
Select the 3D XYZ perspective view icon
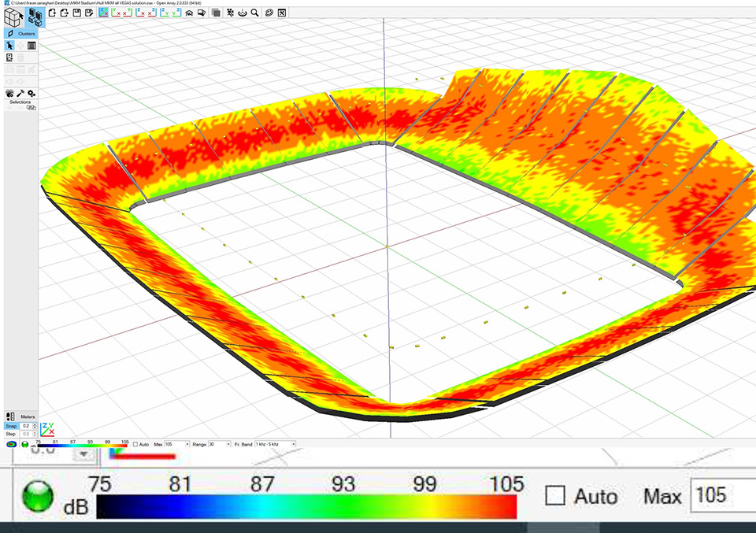105,13
